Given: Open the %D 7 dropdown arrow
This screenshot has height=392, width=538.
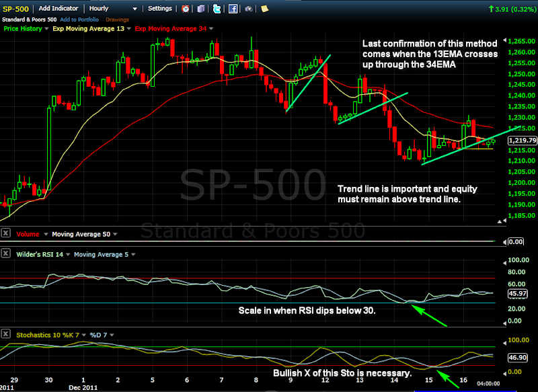Looking at the screenshot, I should click(112, 335).
